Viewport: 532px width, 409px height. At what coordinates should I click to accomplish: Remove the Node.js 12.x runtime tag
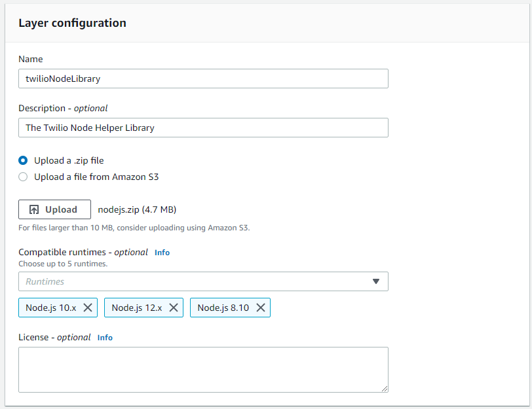[x=174, y=308]
